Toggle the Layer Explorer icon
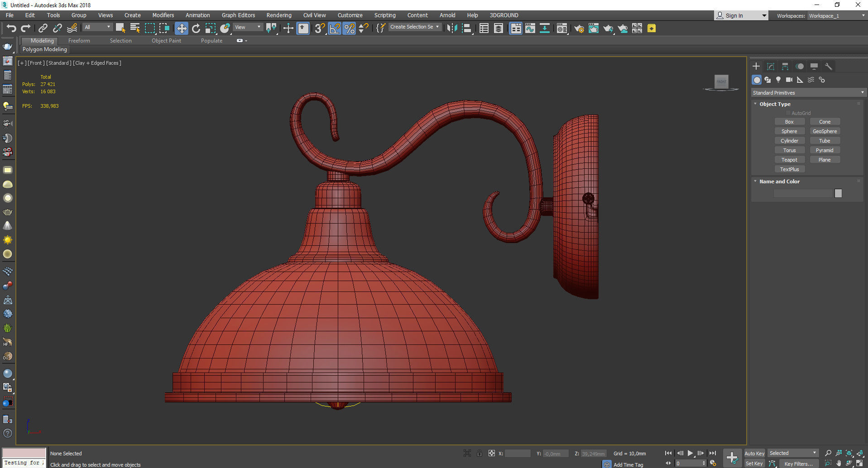This screenshot has width=868, height=468. click(x=498, y=29)
